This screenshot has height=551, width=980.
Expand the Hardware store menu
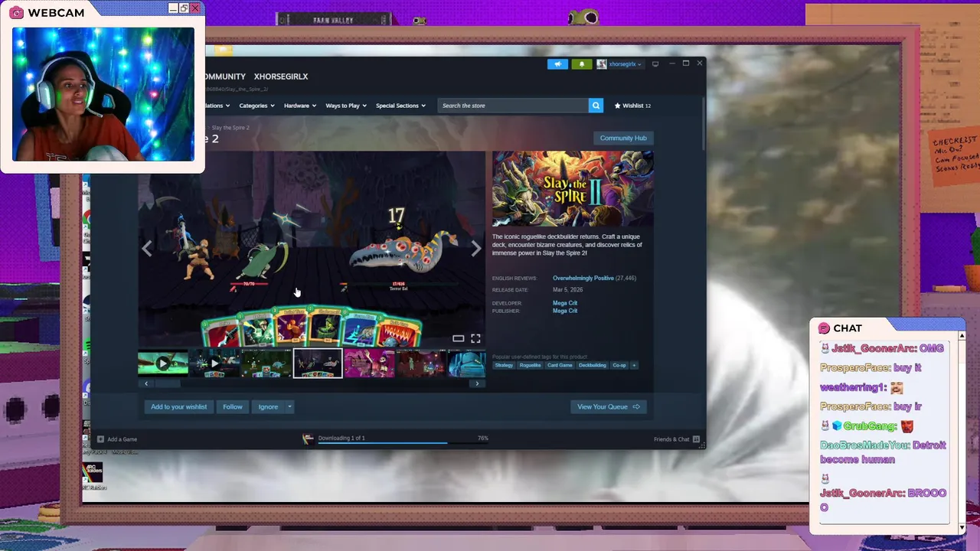(x=300, y=106)
